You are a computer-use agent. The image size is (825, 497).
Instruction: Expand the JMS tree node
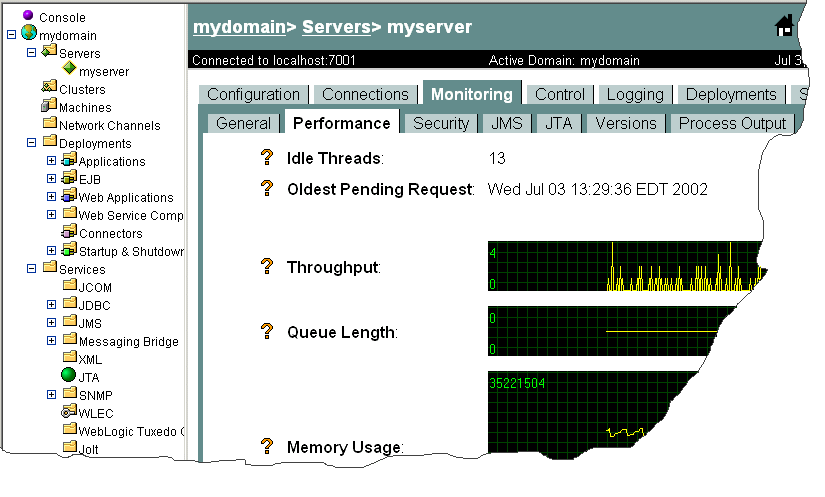coord(51,322)
